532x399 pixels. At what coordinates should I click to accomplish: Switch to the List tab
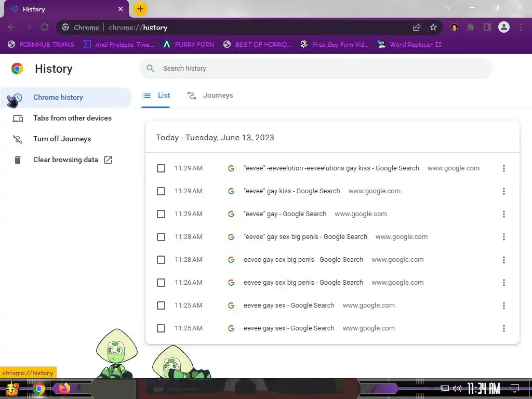pos(156,96)
